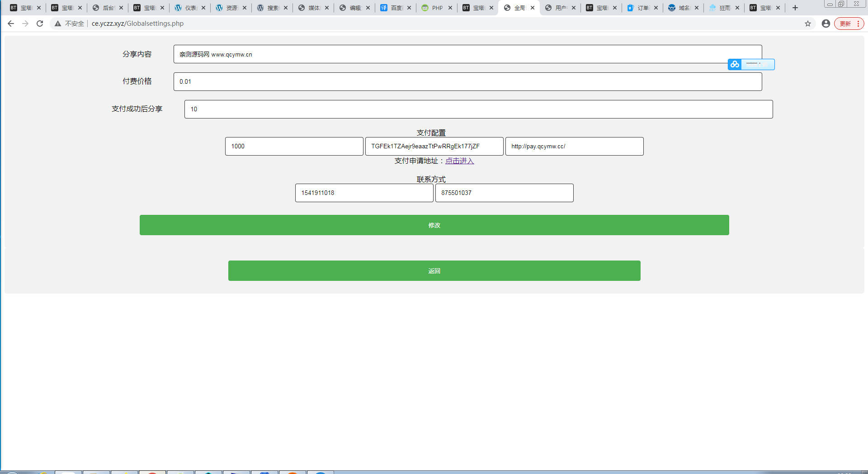The image size is (868, 474).
Task: Click the 联系方式 heading text
Action: (431, 179)
